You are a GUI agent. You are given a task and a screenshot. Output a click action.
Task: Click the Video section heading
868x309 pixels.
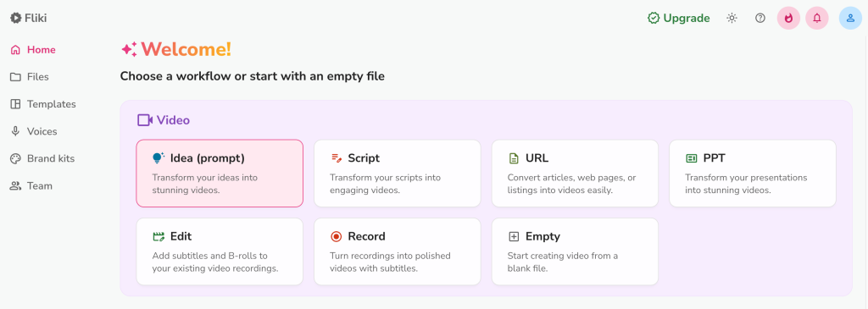pyautogui.click(x=173, y=120)
